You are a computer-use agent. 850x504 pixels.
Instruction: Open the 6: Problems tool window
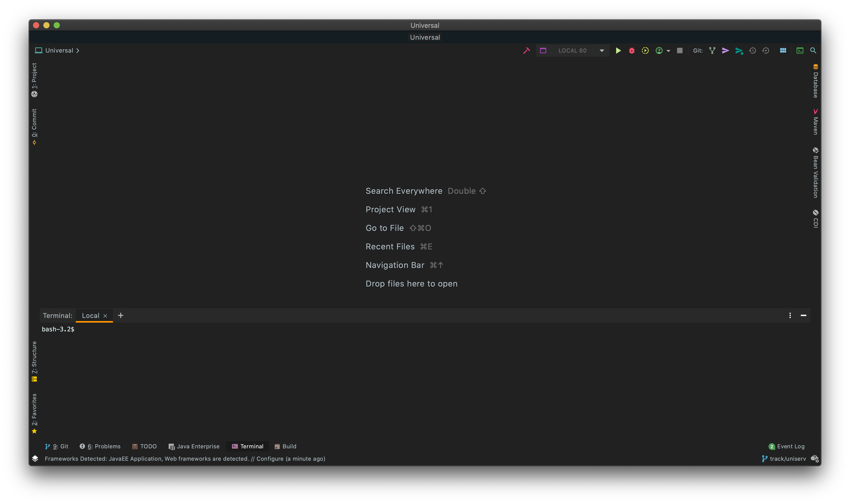point(100,446)
